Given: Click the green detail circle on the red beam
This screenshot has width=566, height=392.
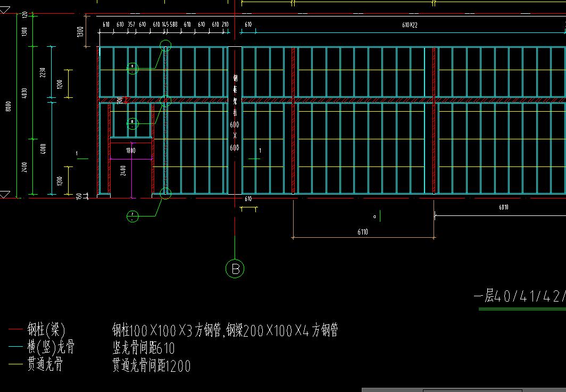Looking at the screenshot, I should click(x=165, y=101).
